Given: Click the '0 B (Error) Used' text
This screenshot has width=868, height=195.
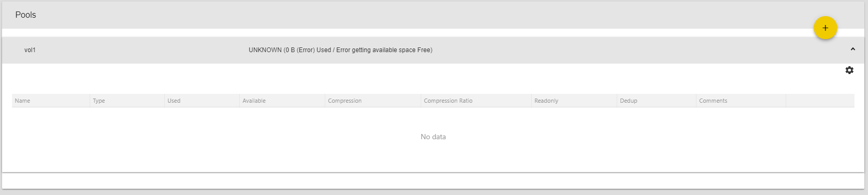Looking at the screenshot, I should [308, 50].
